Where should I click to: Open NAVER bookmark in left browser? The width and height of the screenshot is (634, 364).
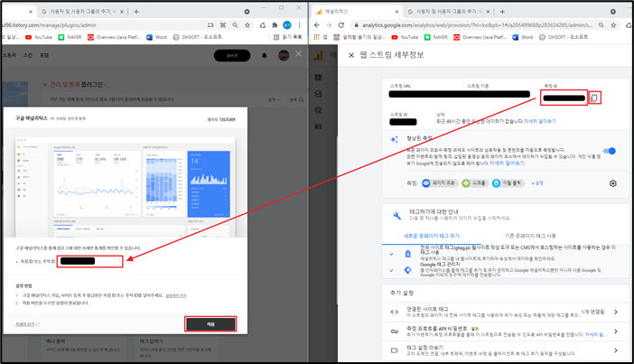(70, 37)
